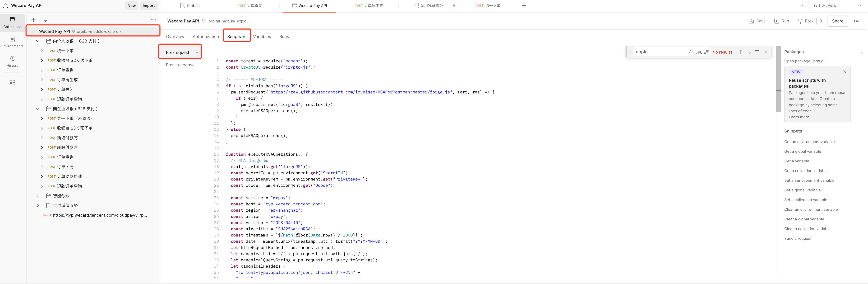Screen dimensions: 868x284
Task: Open the three-dot menu beside Share
Action: 856,21
